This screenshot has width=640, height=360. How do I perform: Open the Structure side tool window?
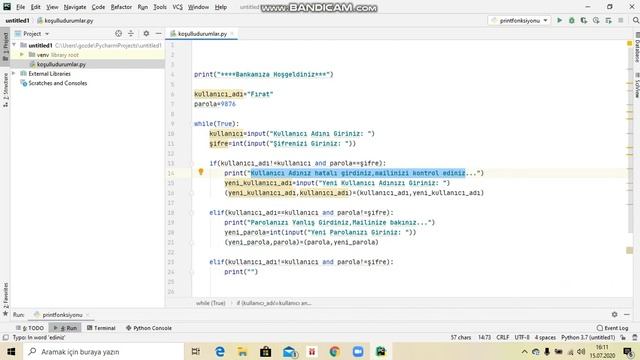point(5,90)
